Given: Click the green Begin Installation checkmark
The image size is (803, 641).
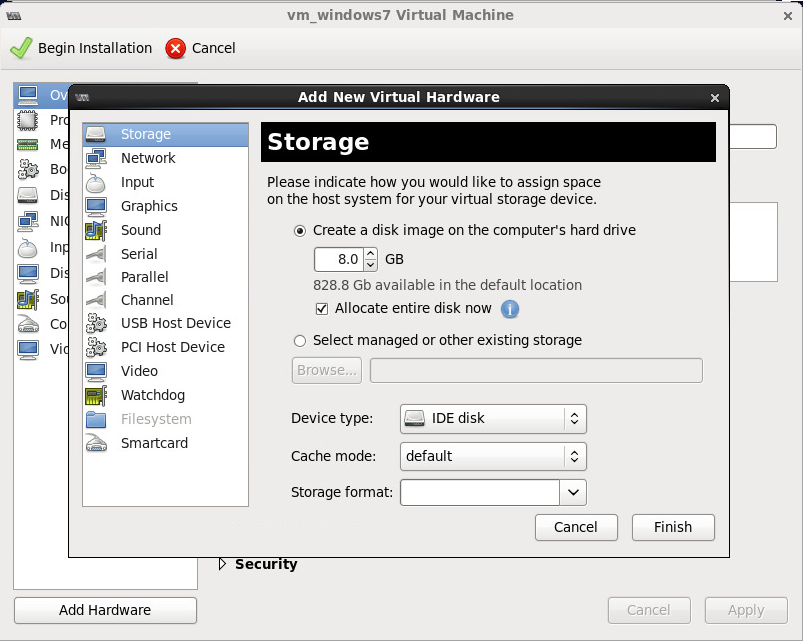Looking at the screenshot, I should 22,48.
